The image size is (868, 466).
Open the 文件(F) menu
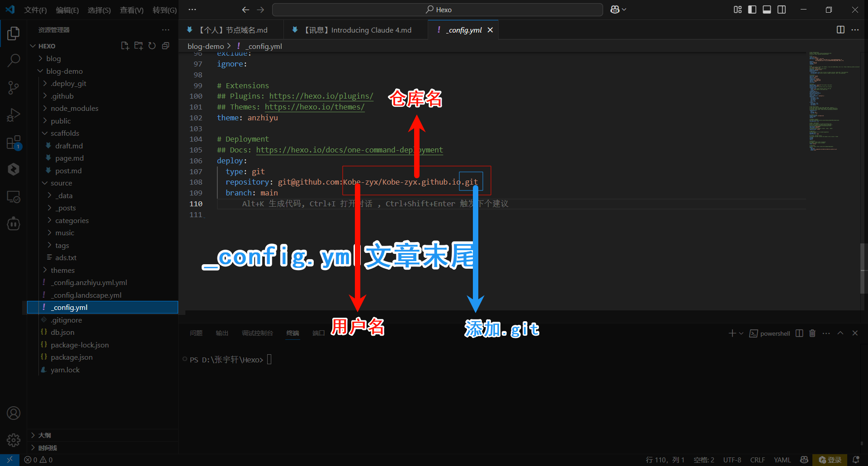coord(35,10)
